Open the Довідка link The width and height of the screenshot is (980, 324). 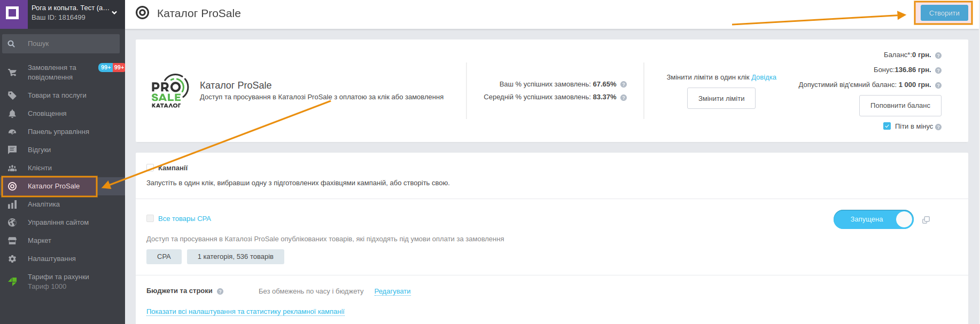tap(764, 77)
